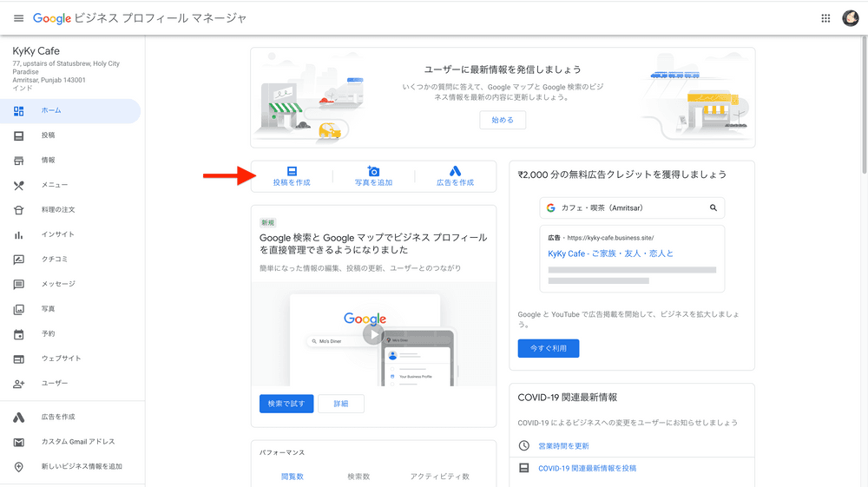Open the Google apps grid
Screen dimensions: 868x487
[825, 18]
